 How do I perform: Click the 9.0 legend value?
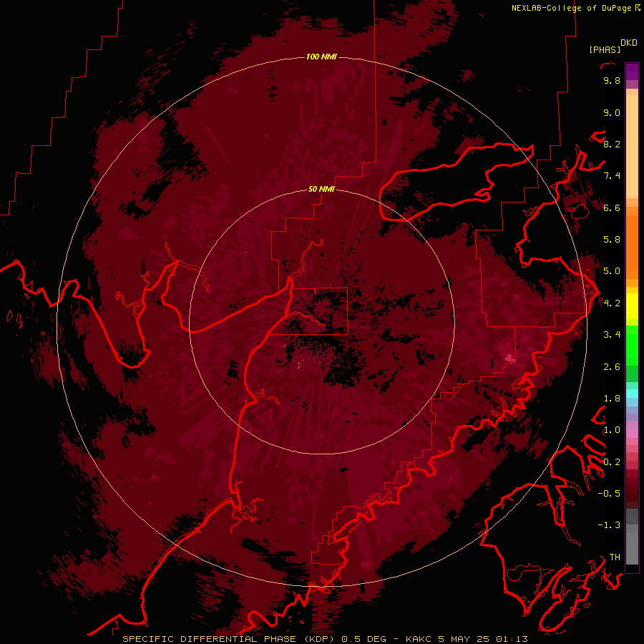pyautogui.click(x=612, y=112)
